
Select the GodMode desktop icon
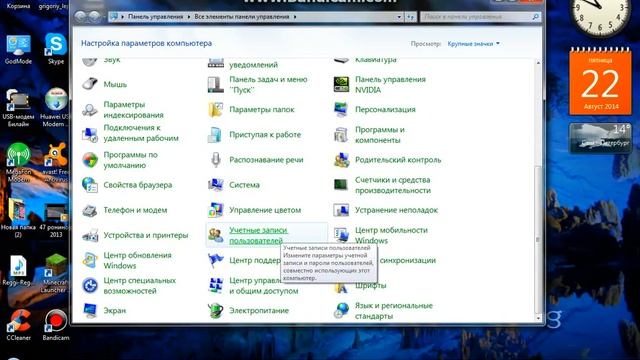[18, 50]
